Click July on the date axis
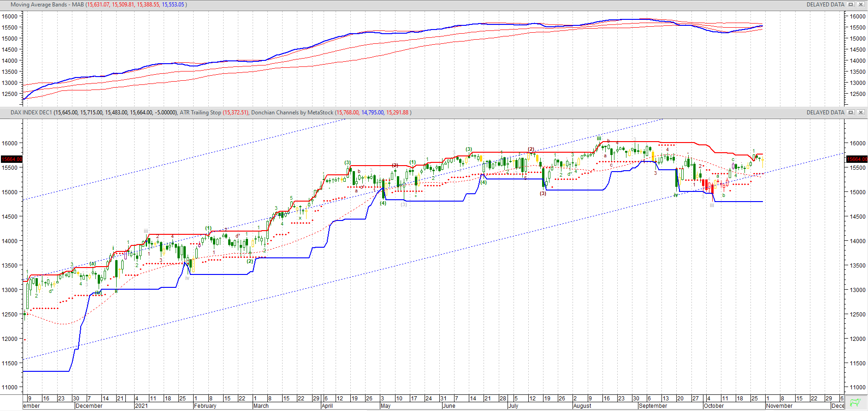 513,406
